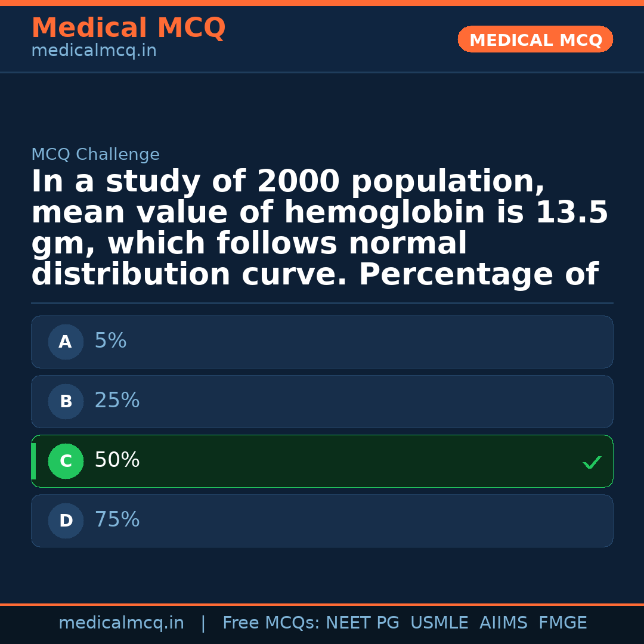
Task: Choose the option D letter circle
Action: (x=66, y=521)
